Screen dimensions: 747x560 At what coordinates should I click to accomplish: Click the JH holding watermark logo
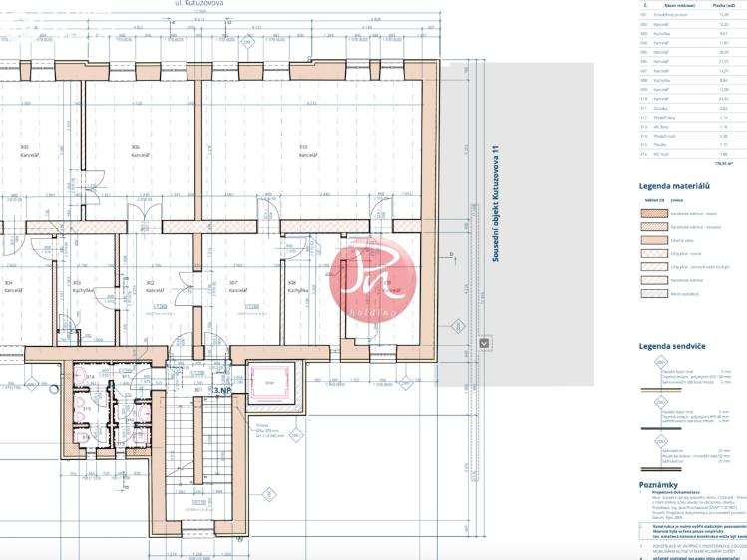point(370,274)
